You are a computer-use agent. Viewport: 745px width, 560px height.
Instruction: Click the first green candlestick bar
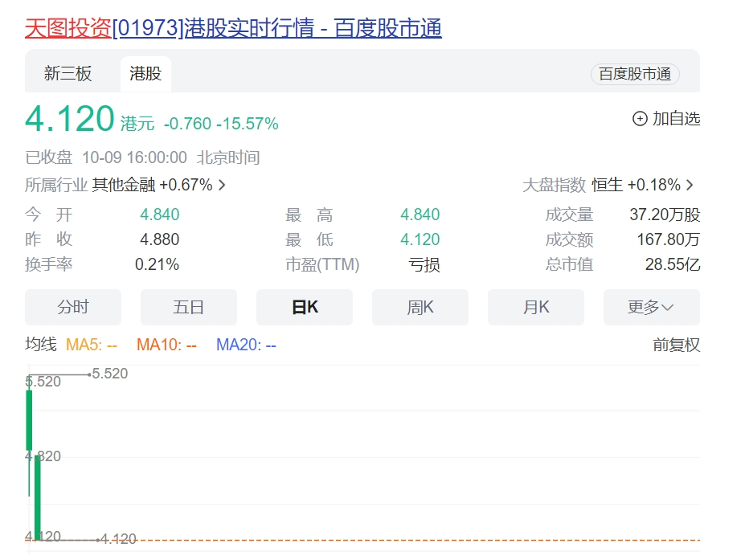(x=29, y=419)
